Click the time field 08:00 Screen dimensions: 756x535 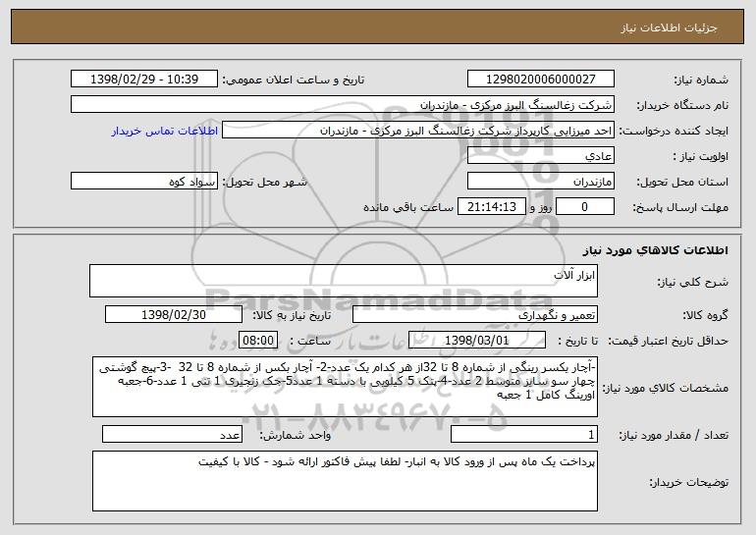[258, 340]
